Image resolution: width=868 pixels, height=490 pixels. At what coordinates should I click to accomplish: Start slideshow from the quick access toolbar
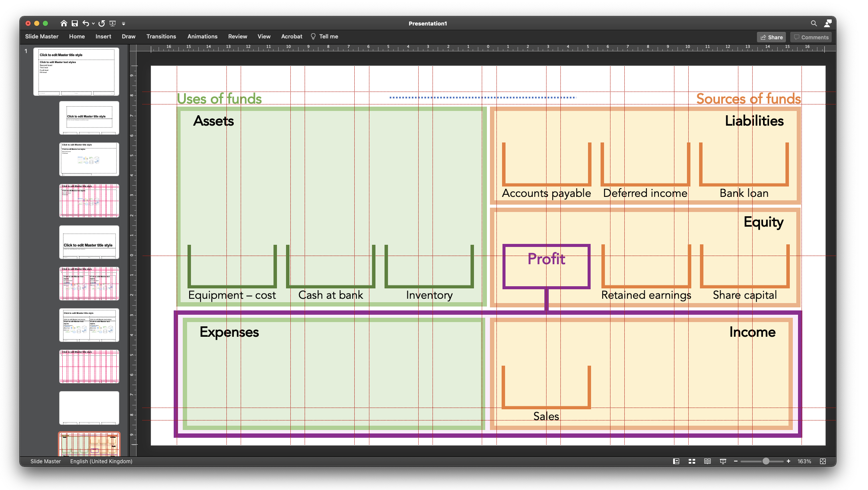[113, 23]
